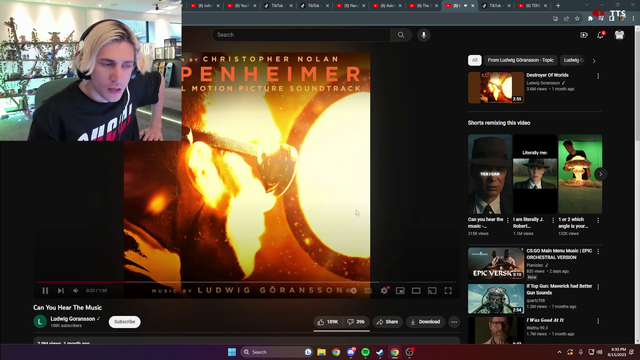Select the All filter chip
640x360 pixels.
tap(475, 60)
